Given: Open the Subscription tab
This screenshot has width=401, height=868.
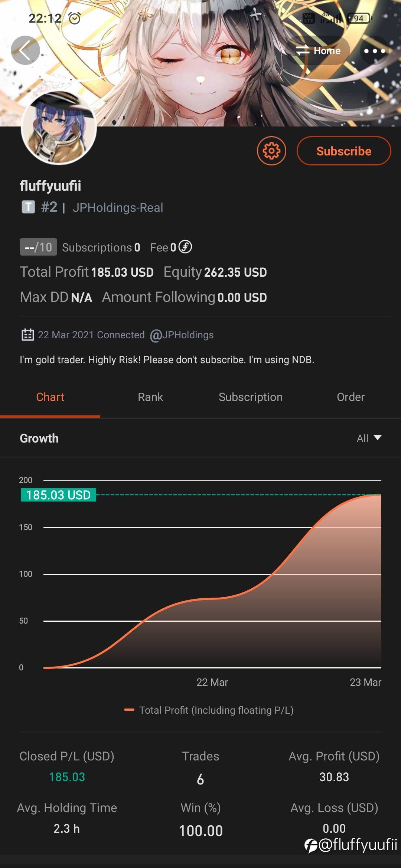Looking at the screenshot, I should tap(251, 397).
